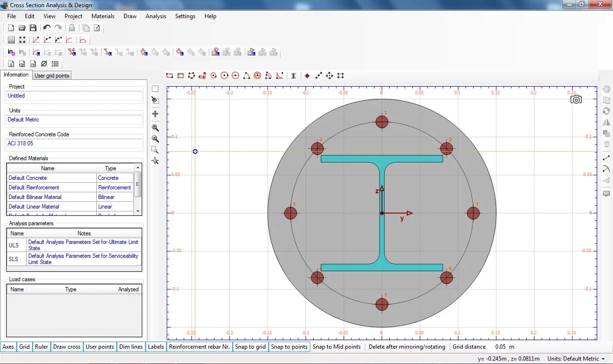Mirror the selected geometry
613x364 pixels.
pos(606,122)
